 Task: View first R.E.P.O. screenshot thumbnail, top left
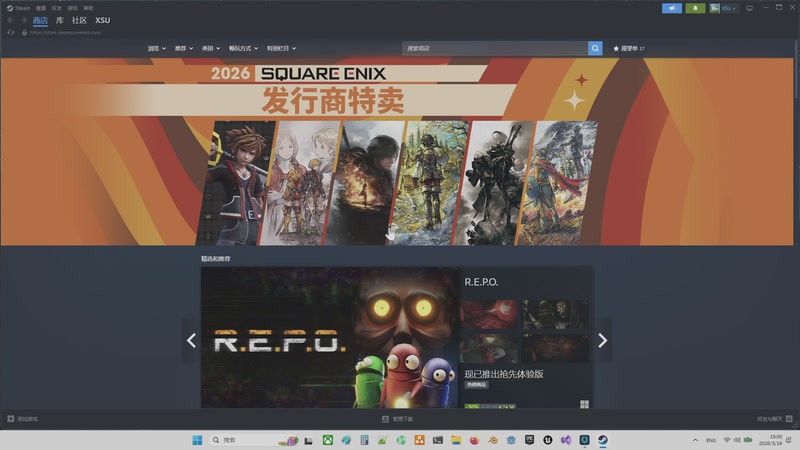(489, 314)
